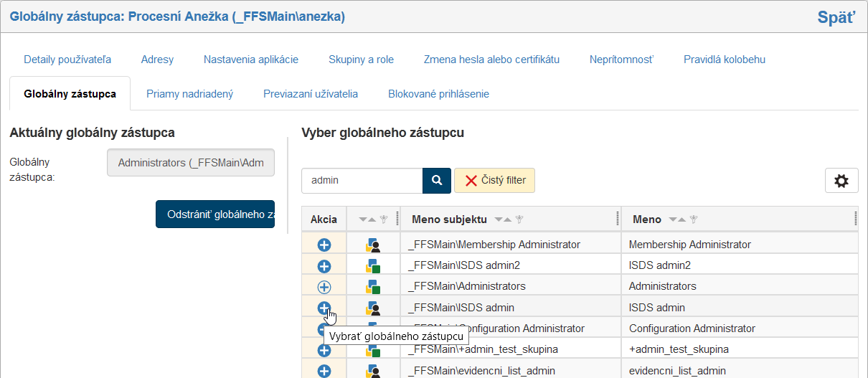Go to Blokované prihlásenie tab
The height and width of the screenshot is (378, 868).
click(x=438, y=93)
